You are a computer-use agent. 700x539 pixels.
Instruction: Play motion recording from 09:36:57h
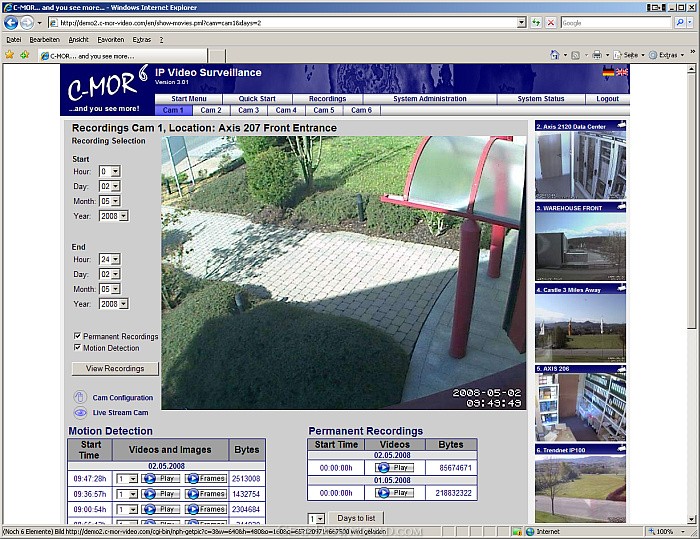161,494
